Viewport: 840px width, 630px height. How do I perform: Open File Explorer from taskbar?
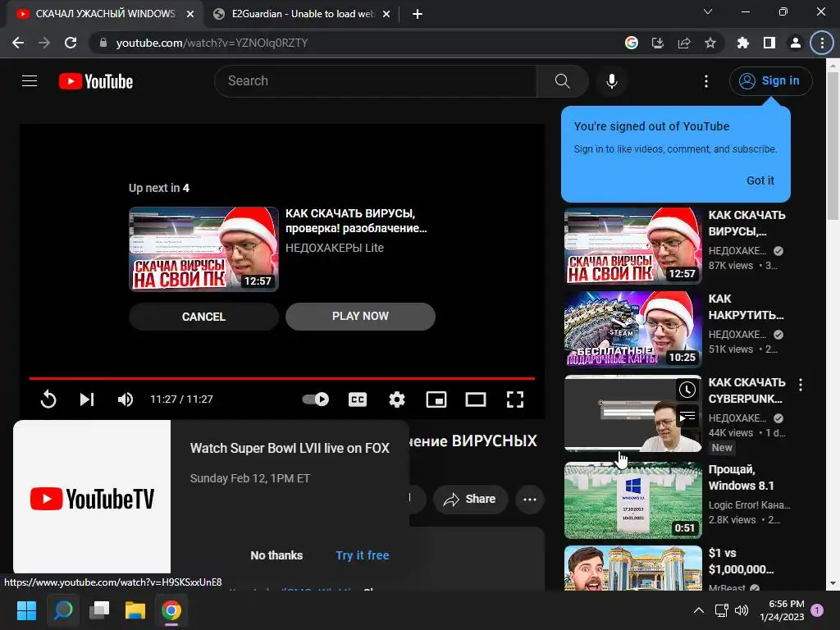click(135, 610)
